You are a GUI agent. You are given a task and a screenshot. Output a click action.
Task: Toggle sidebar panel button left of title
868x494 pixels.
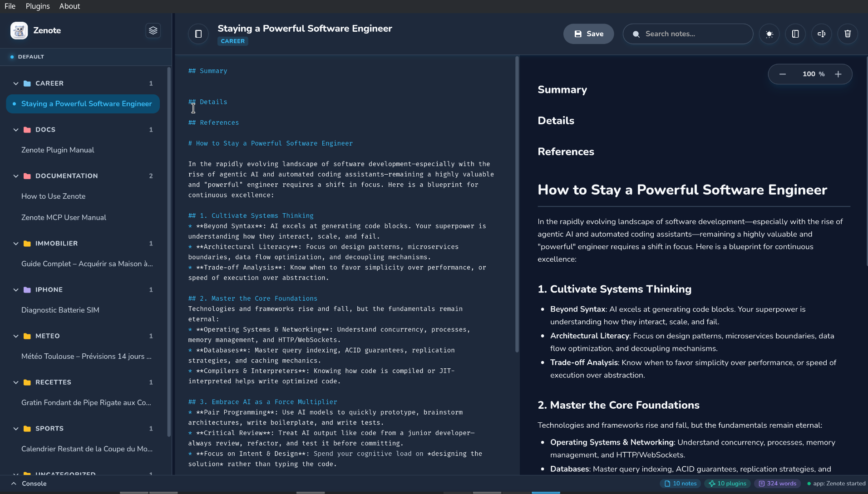pyautogui.click(x=198, y=34)
